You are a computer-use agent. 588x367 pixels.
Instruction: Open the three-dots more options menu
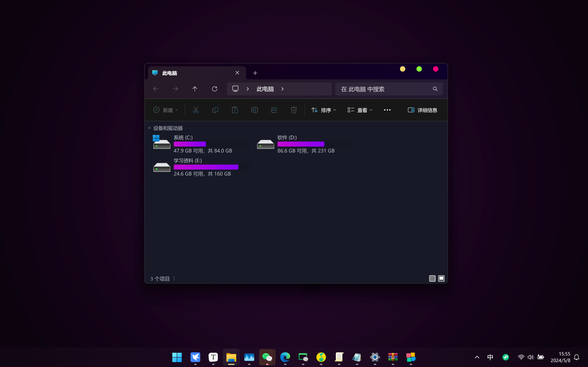(387, 110)
